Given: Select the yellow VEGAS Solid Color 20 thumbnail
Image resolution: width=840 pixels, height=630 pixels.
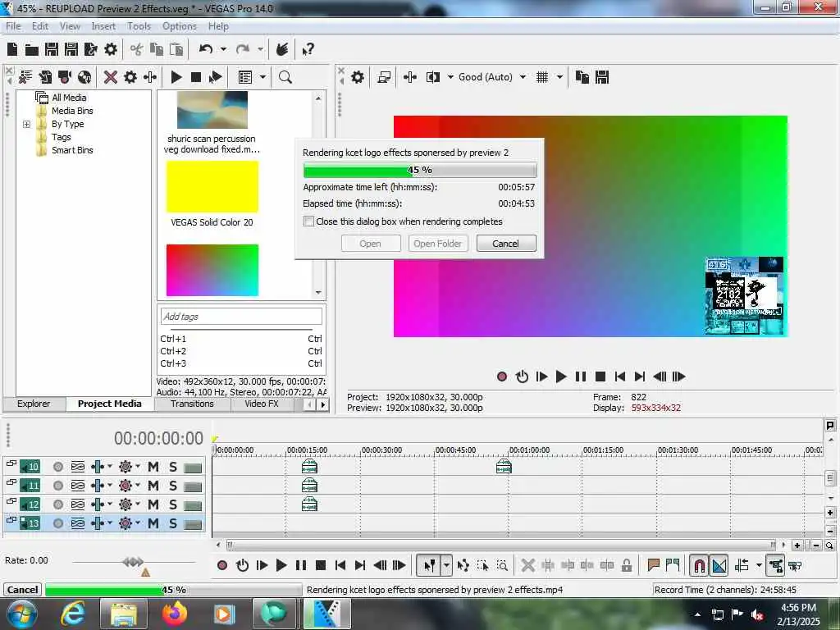Looking at the screenshot, I should 212,187.
